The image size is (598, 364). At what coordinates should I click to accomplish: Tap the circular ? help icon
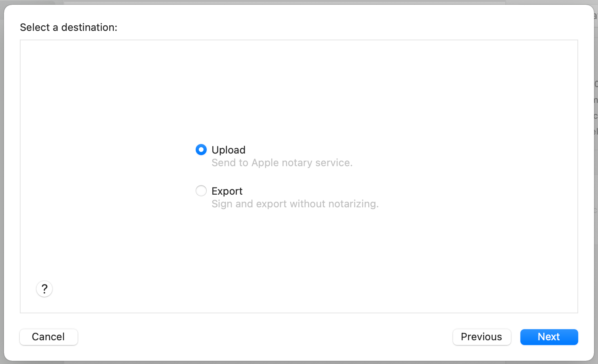pyautogui.click(x=44, y=289)
